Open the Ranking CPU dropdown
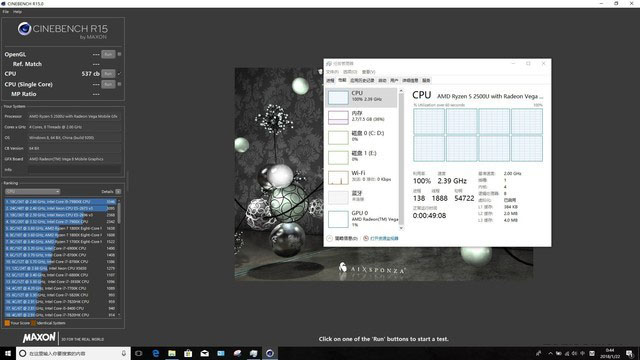 (33, 191)
